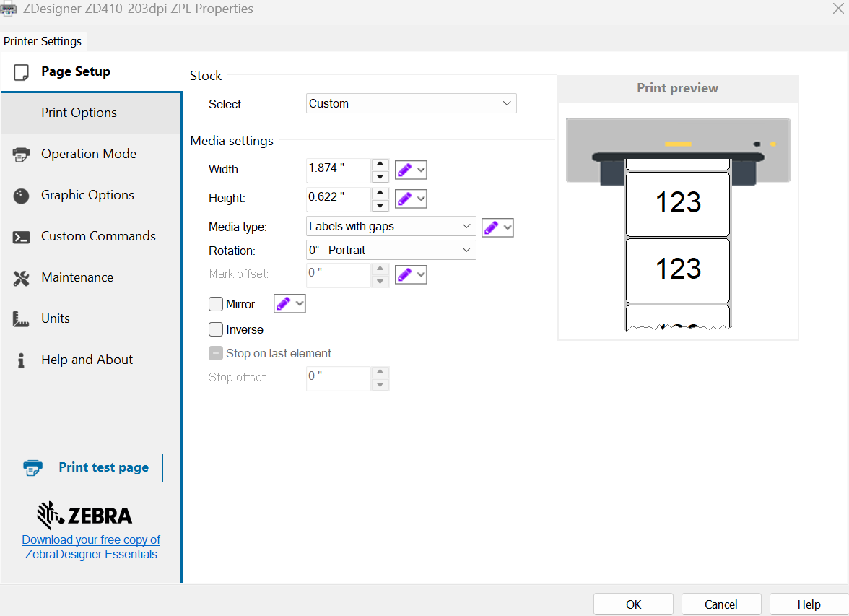Click the pencil icon next to Width
Screen dimensions: 849x616
pyautogui.click(x=404, y=170)
